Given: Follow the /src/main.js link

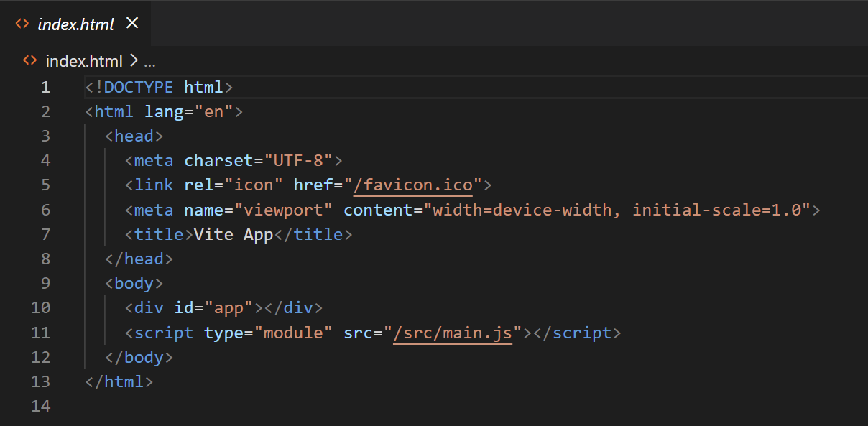Looking at the screenshot, I should pyautogui.click(x=453, y=333).
